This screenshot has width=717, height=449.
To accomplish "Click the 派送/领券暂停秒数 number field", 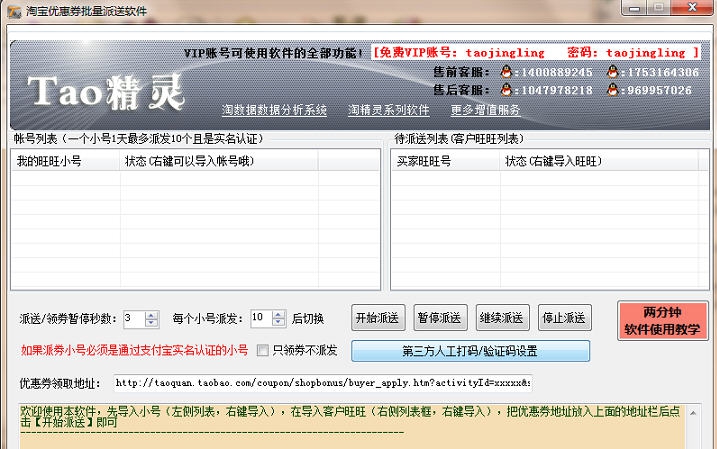I will 134,319.
